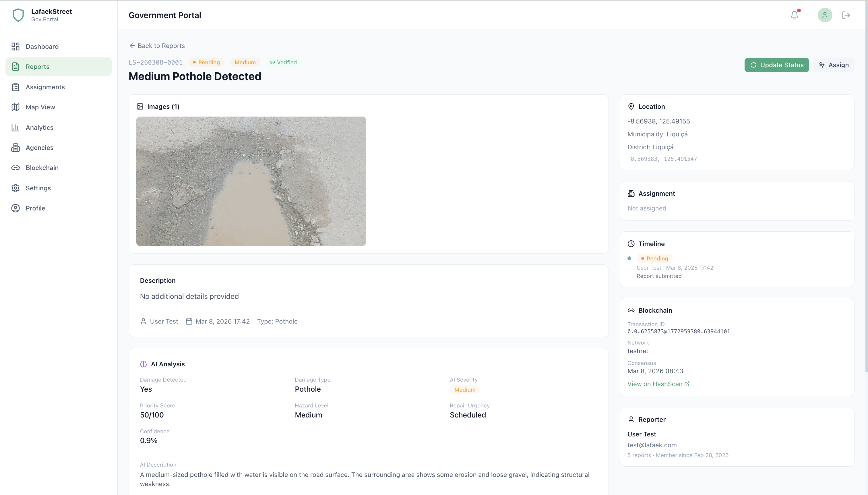Click the LafaekStreet shield logo
868x495 pixels.
coord(18,15)
